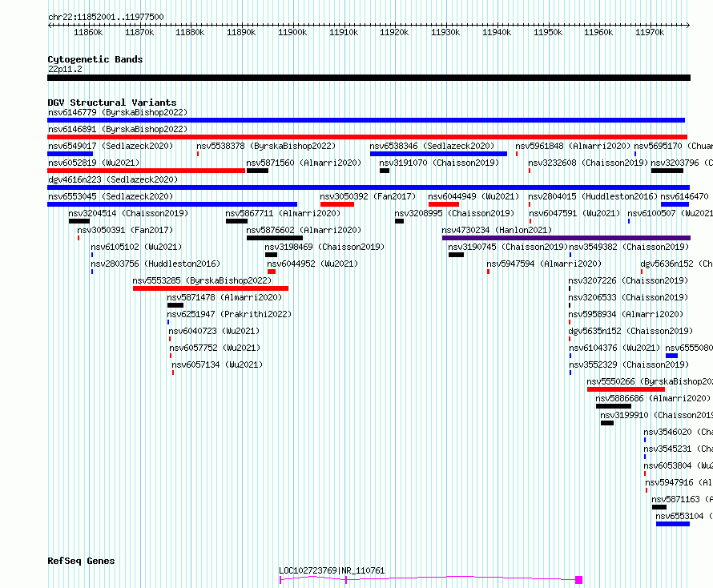The image size is (713, 588).
Task: Open nsv4730234 (Hanlon2021) variant
Action: pos(497,230)
